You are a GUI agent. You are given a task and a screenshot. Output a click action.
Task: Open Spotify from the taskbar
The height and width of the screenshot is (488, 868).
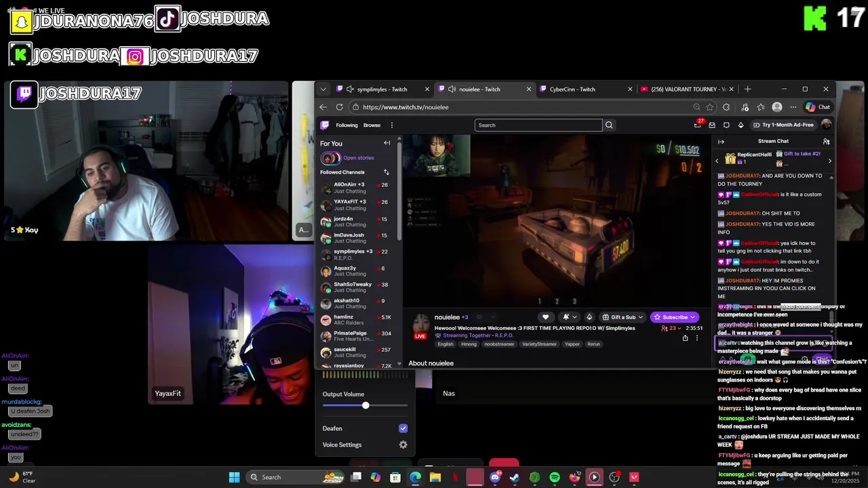coord(555,477)
